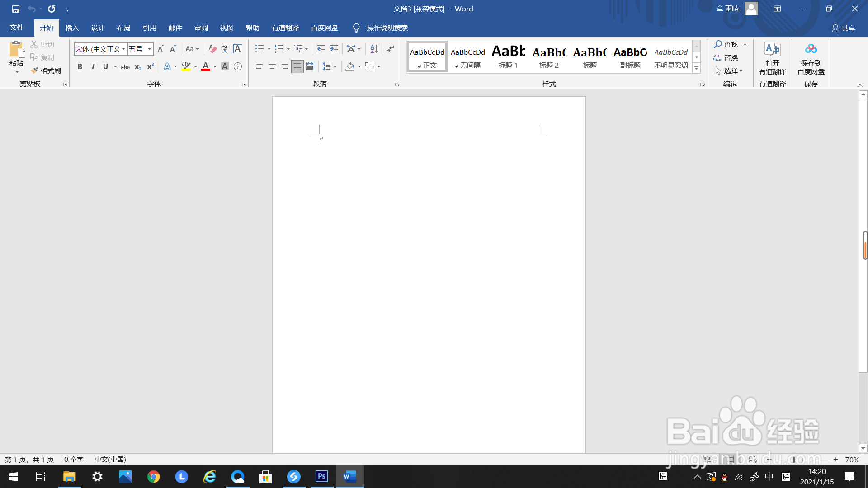This screenshot has width=868, height=488.
Task: Open Photoshop from the taskbar
Action: (x=321, y=476)
